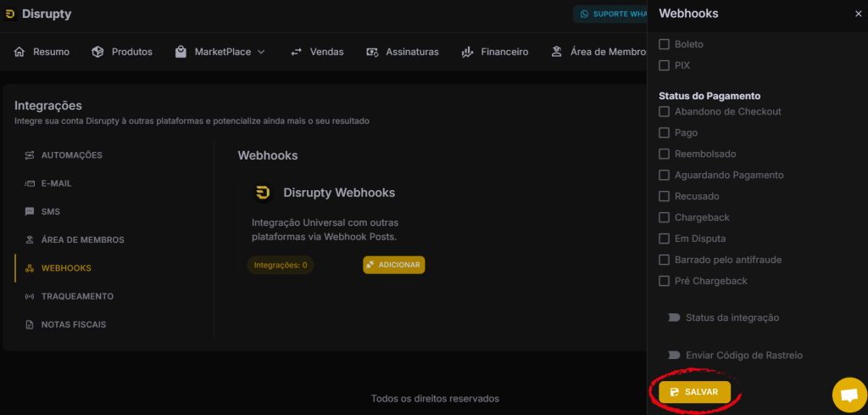This screenshot has height=415, width=868.
Task: Click the Traqueamento signal icon
Action: [30, 296]
